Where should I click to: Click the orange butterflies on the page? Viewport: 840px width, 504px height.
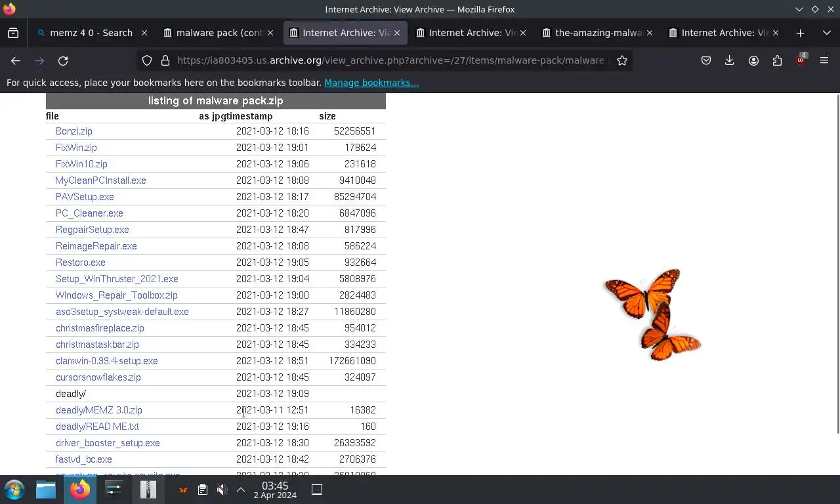(x=652, y=314)
